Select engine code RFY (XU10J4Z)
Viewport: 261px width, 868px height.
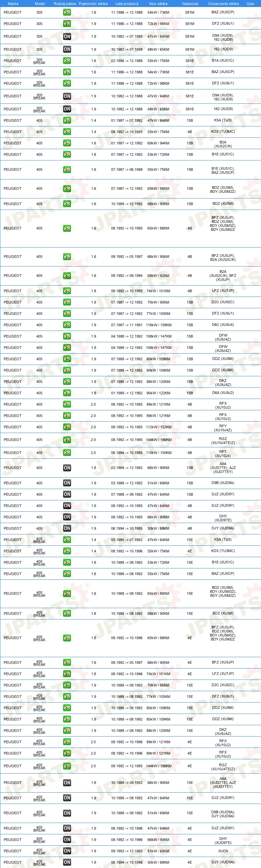click(223, 428)
